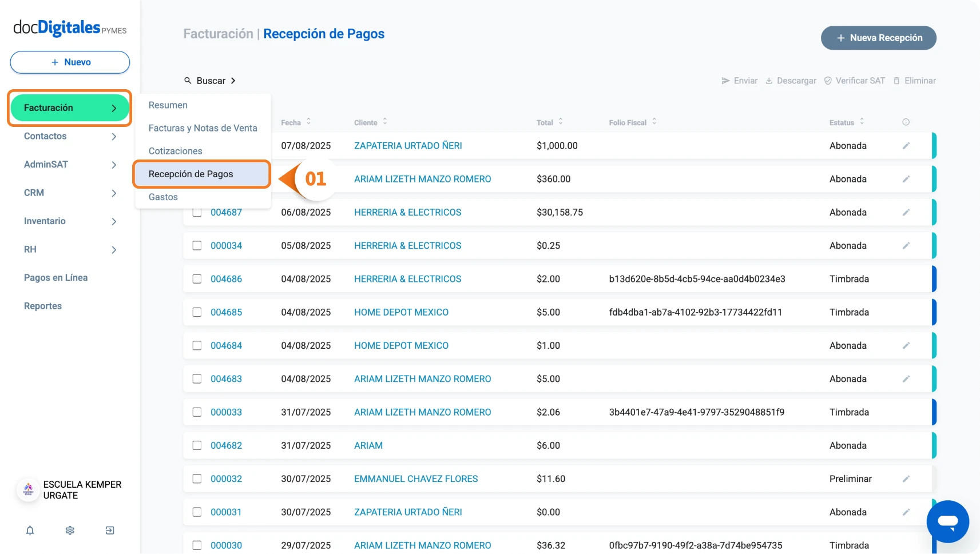The image size is (980, 554).
Task: Click edit pencil for folio 004683
Action: tap(906, 379)
